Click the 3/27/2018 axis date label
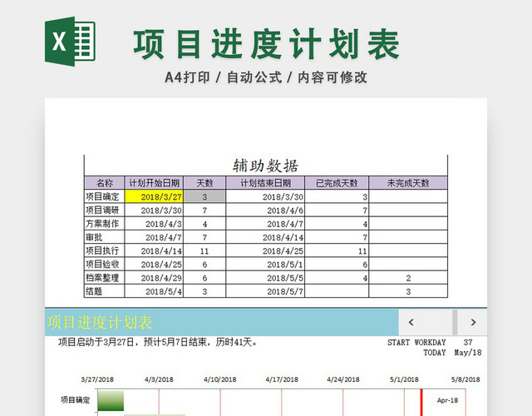 tap(97, 379)
